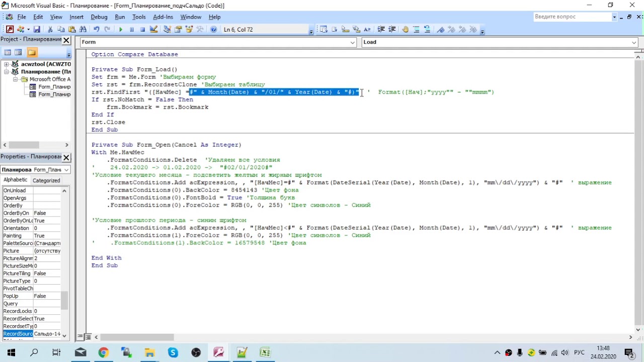This screenshot has height=362, width=644.
Task: Close the Properties panel
Action: 66,157
